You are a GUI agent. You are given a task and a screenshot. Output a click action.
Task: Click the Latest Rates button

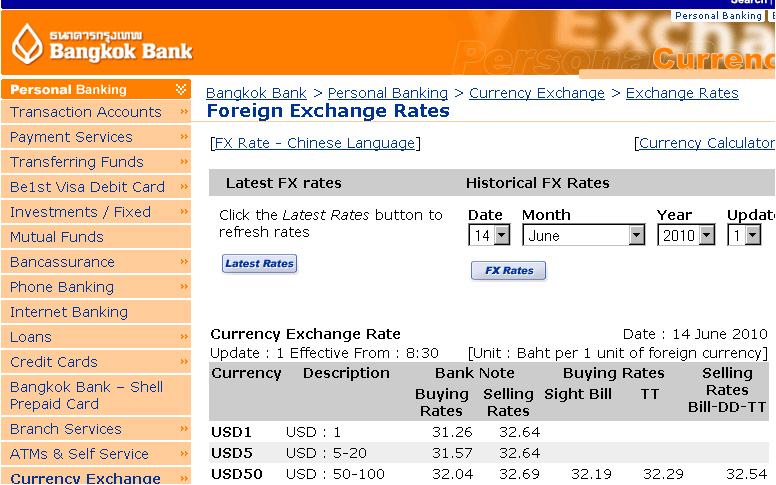[x=259, y=264]
